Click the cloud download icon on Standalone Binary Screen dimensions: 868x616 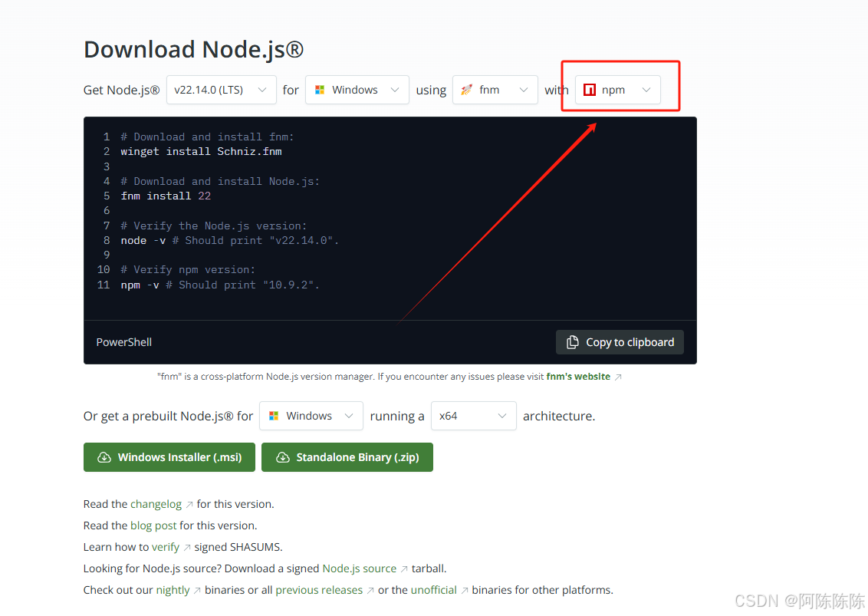283,457
